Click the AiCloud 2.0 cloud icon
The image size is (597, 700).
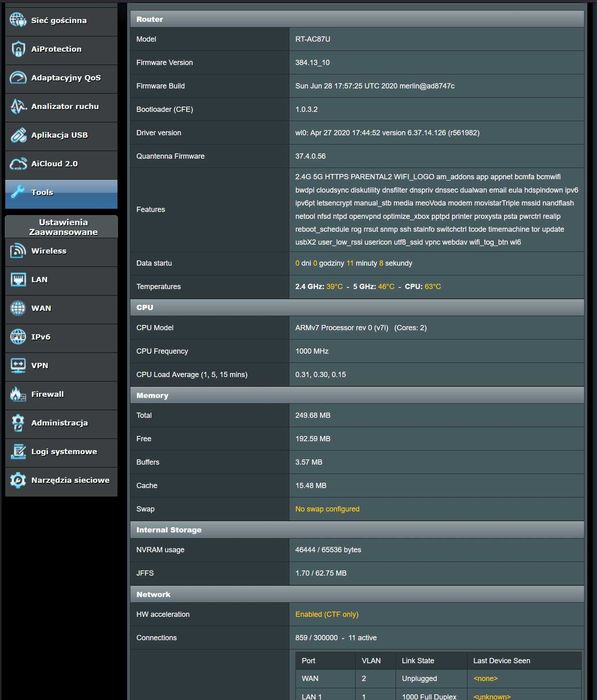click(18, 163)
